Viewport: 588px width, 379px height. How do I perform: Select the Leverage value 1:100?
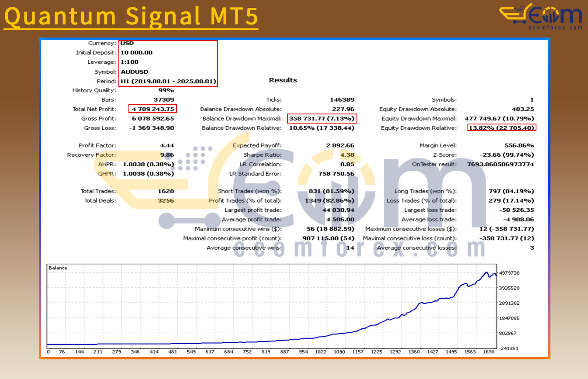129,62
